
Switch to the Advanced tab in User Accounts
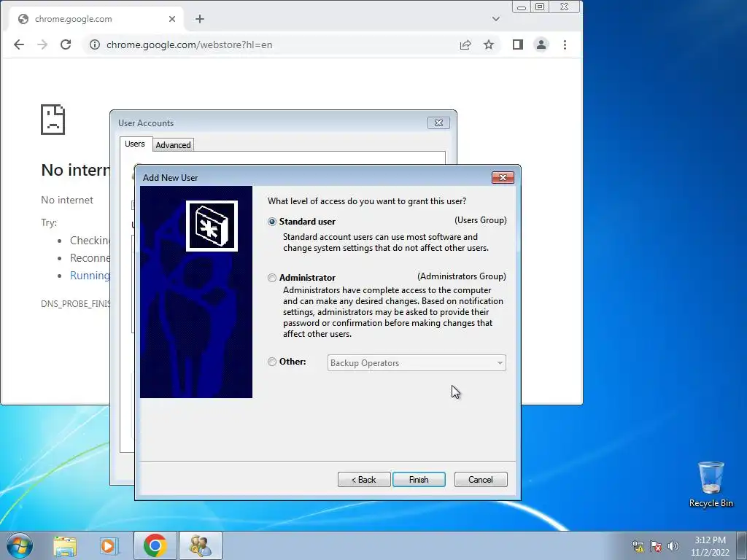tap(173, 145)
